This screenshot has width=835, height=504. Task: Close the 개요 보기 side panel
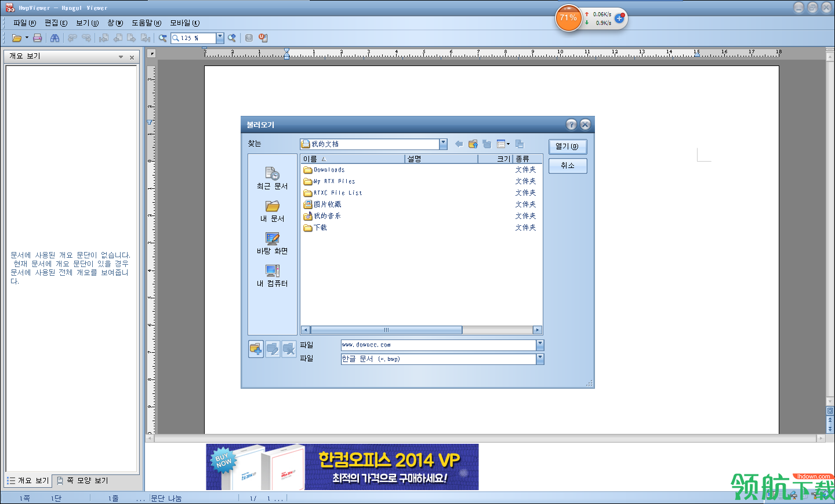pos(132,57)
